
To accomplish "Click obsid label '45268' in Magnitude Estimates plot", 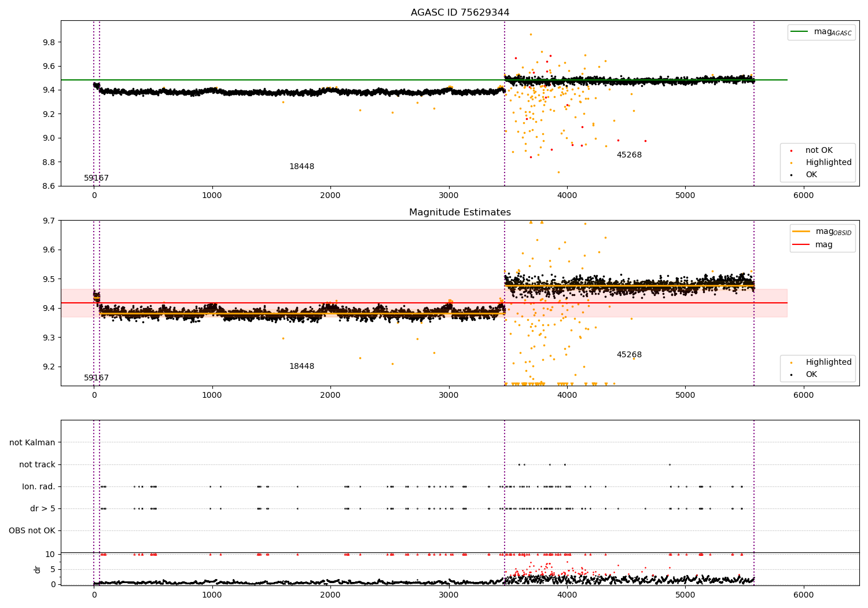I will [629, 355].
